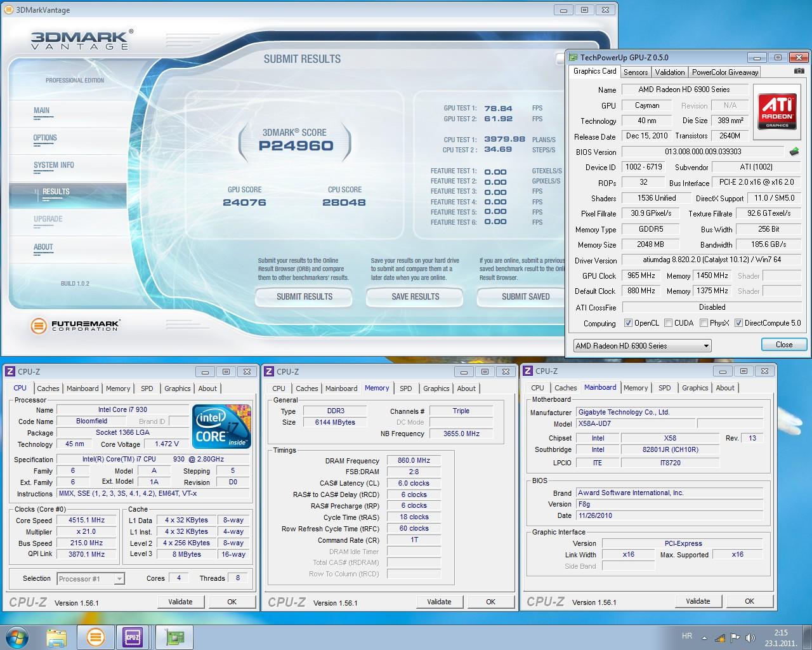Click the Futuremark Corporation logo
The height and width of the screenshot is (650, 812).
[x=75, y=326]
